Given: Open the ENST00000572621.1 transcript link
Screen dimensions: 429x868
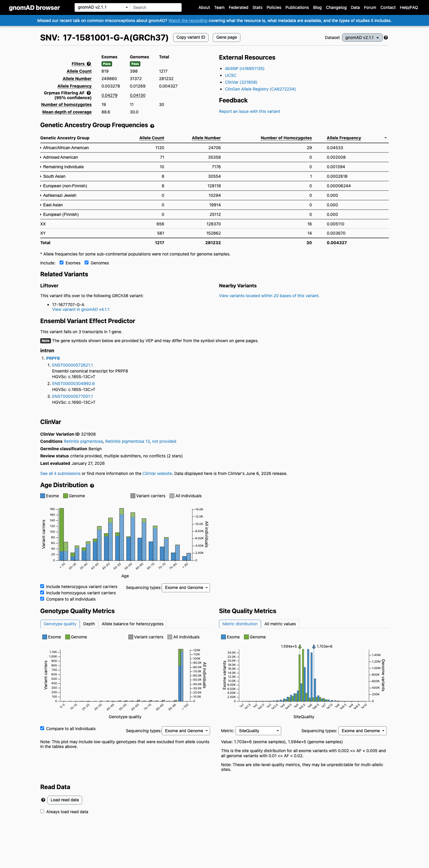Looking at the screenshot, I should 72,365.
